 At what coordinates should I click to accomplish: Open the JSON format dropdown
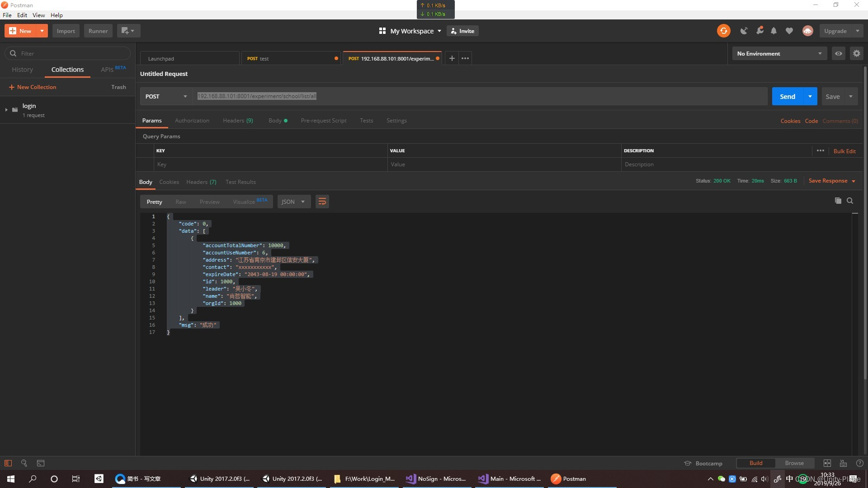coord(293,202)
